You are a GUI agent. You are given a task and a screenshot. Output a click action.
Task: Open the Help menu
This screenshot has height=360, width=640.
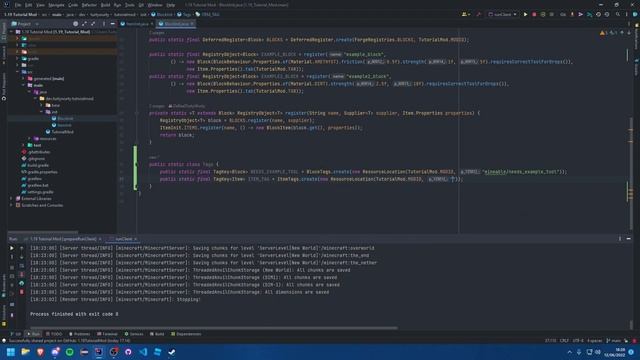(x=171, y=5)
